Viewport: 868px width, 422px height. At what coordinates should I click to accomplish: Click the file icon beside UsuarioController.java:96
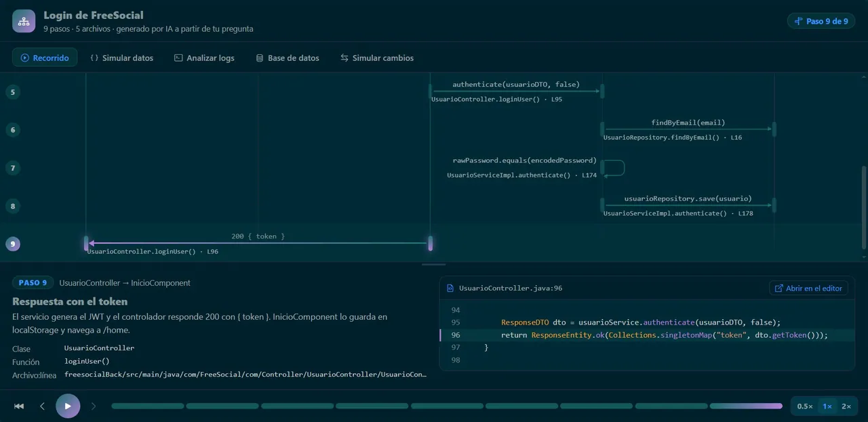click(x=450, y=288)
